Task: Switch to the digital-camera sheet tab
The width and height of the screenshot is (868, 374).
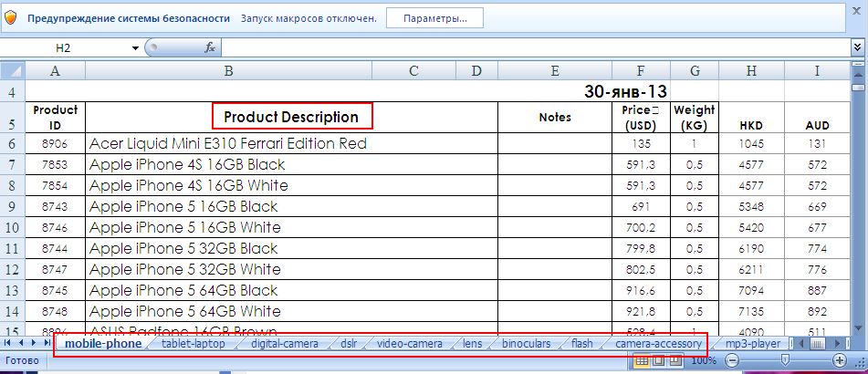Action: pyautogui.click(x=285, y=344)
